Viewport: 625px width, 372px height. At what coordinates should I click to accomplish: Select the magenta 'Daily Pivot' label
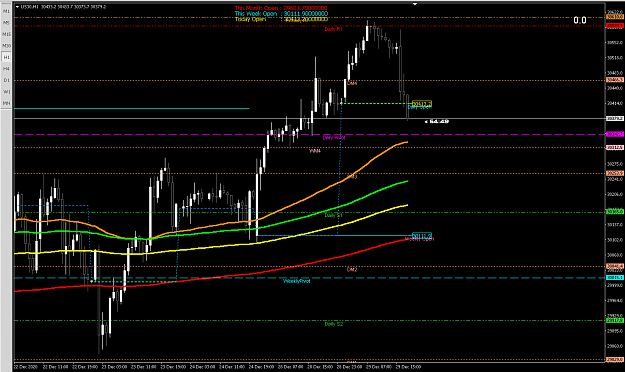[334, 138]
